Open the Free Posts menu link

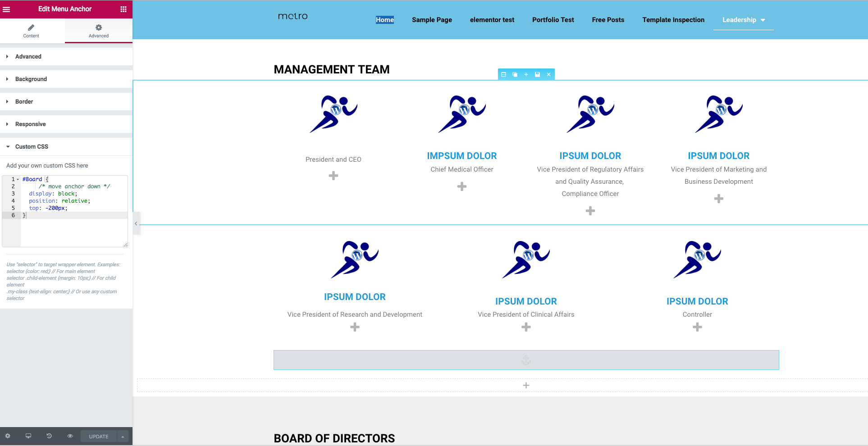[608, 20]
